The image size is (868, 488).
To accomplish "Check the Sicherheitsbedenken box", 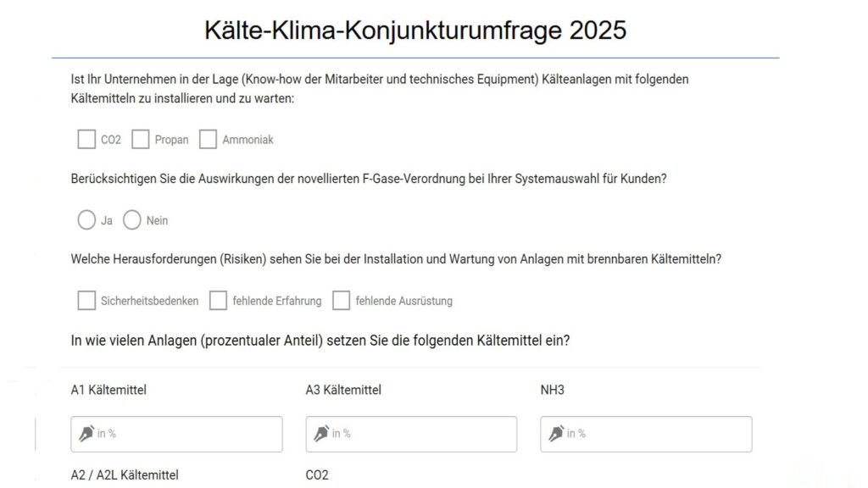I will [86, 301].
